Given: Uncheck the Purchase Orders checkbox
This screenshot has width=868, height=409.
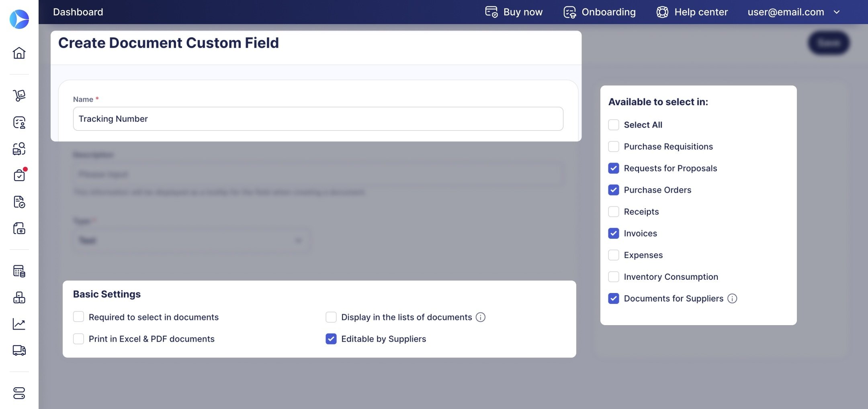Looking at the screenshot, I should click(614, 190).
